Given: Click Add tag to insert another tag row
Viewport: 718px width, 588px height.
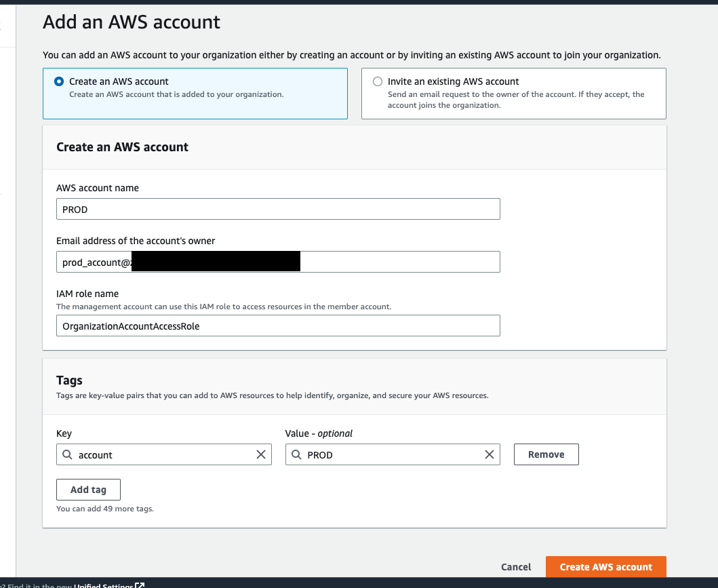Looking at the screenshot, I should (88, 489).
